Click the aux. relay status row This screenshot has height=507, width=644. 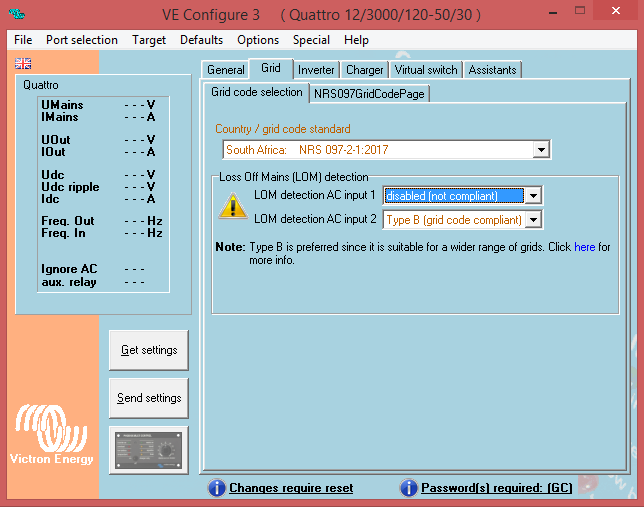pyautogui.click(x=93, y=282)
